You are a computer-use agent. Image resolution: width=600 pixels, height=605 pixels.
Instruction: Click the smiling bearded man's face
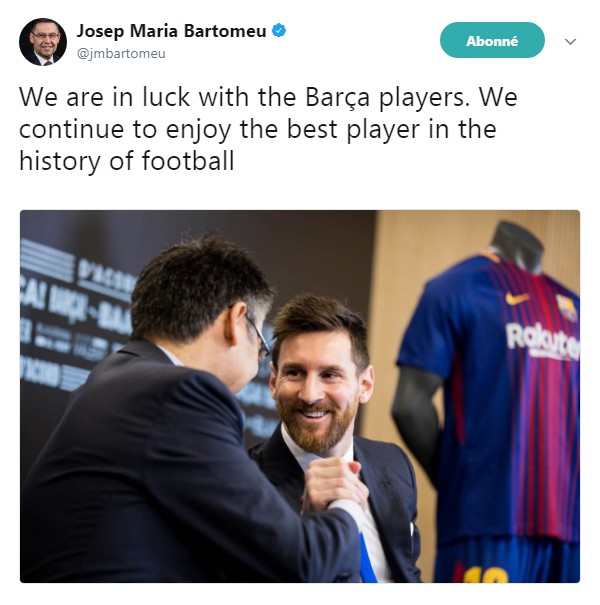coord(319,386)
